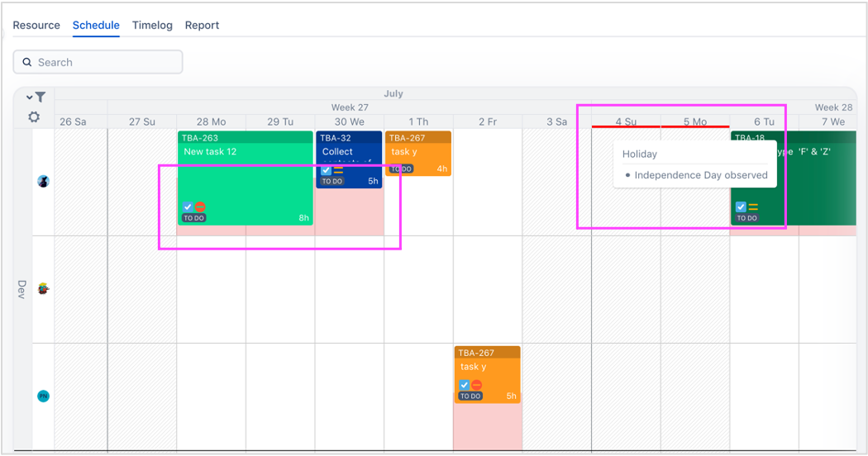The width and height of the screenshot is (868, 456).
Task: Select the third teal member avatar
Action: tap(43, 397)
